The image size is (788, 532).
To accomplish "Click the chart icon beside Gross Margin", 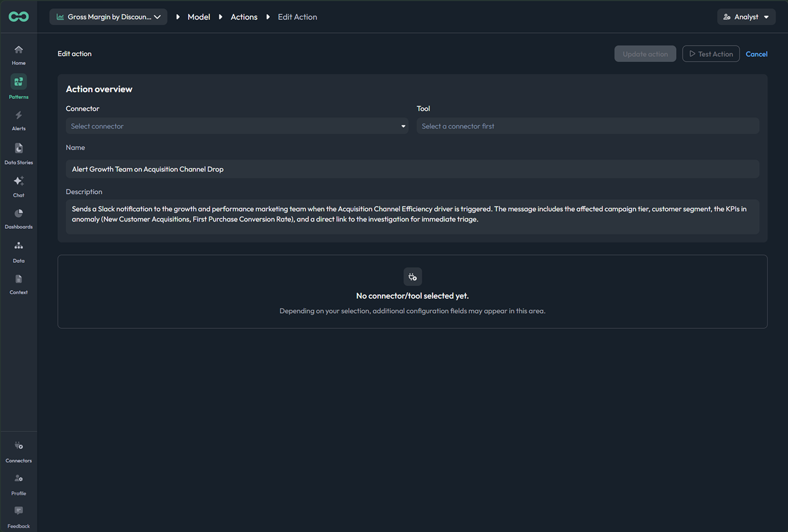I will pyautogui.click(x=60, y=17).
